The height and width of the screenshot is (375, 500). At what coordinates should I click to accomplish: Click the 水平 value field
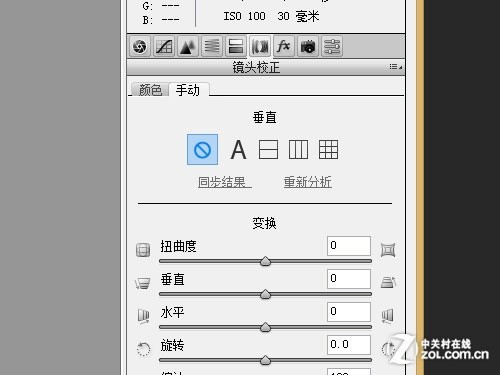349,312
